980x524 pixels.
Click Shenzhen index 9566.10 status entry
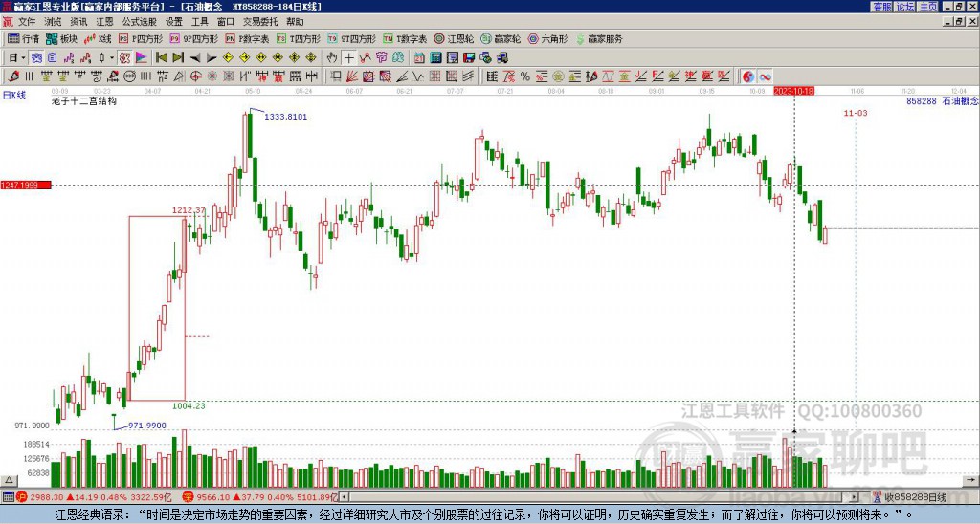260,497
